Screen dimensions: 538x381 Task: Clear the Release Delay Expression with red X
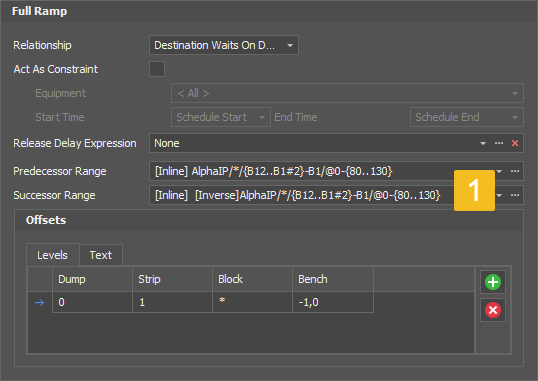(x=515, y=143)
